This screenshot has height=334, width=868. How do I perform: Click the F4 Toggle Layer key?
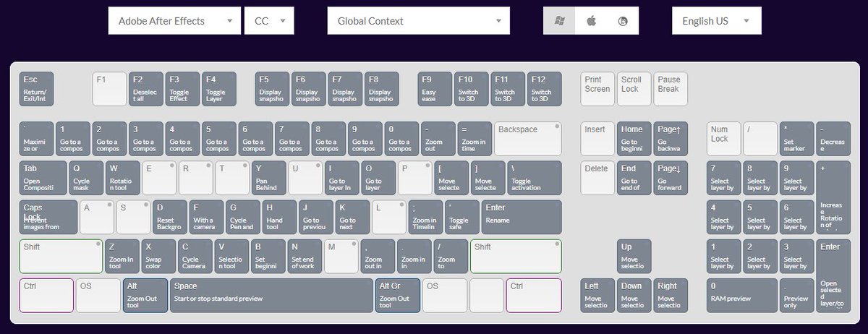click(x=218, y=89)
